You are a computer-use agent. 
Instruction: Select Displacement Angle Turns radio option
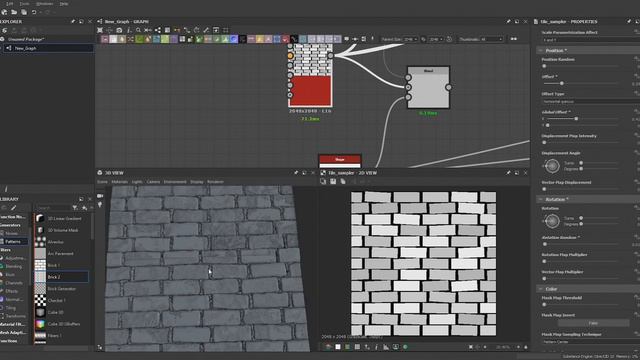pos(581,163)
